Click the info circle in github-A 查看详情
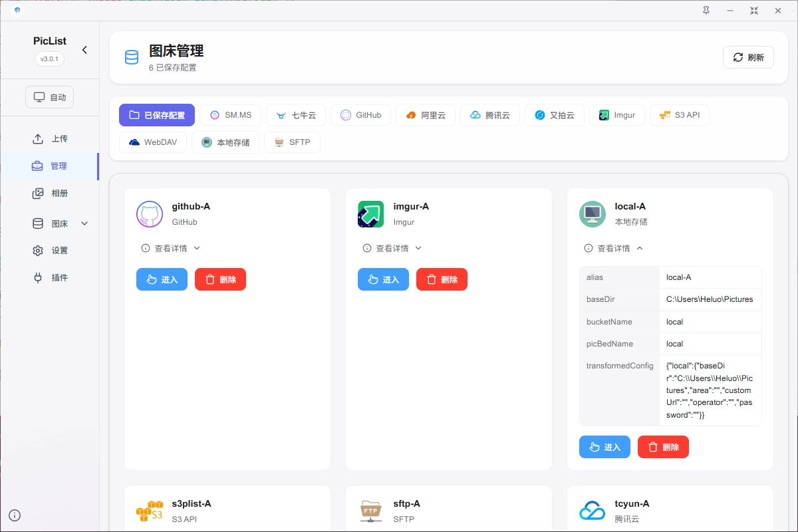Screen dimensions: 798x532 146,248
